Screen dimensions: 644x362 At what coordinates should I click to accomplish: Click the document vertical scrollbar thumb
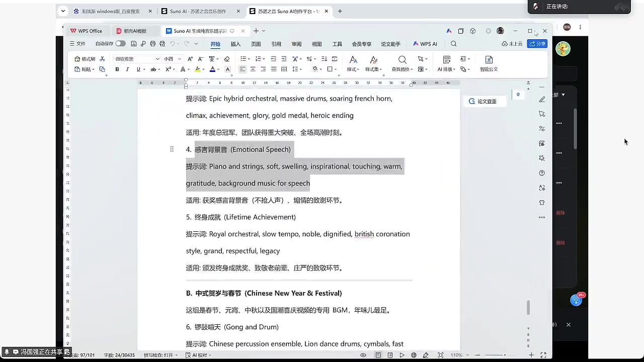point(528,308)
